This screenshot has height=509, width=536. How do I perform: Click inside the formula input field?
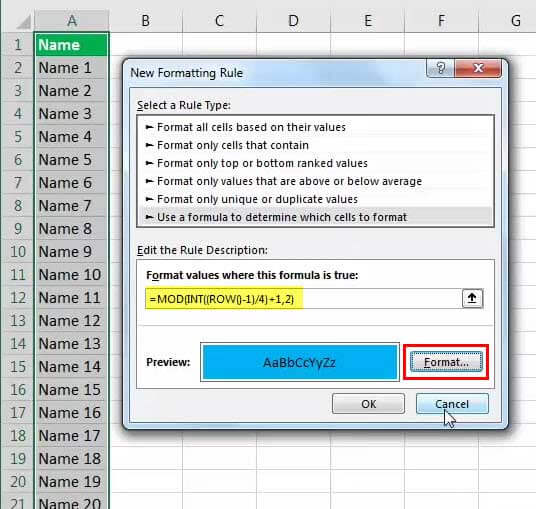(304, 299)
